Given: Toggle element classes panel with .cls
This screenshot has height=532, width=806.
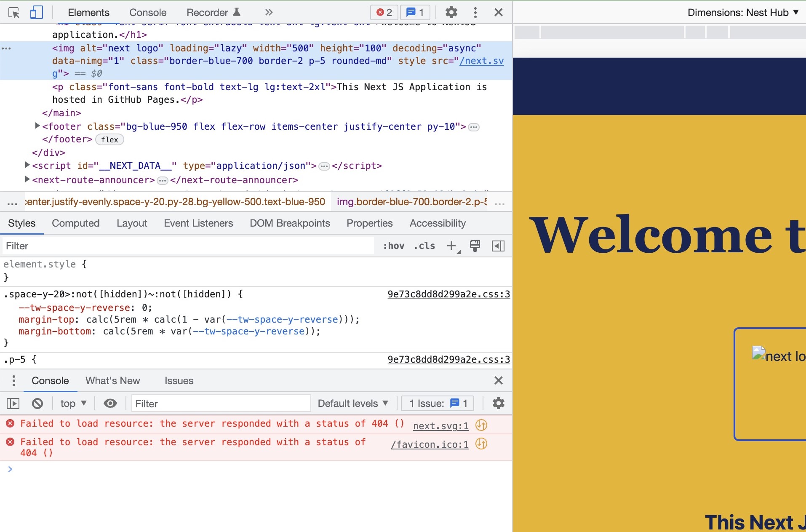Looking at the screenshot, I should 424,246.
